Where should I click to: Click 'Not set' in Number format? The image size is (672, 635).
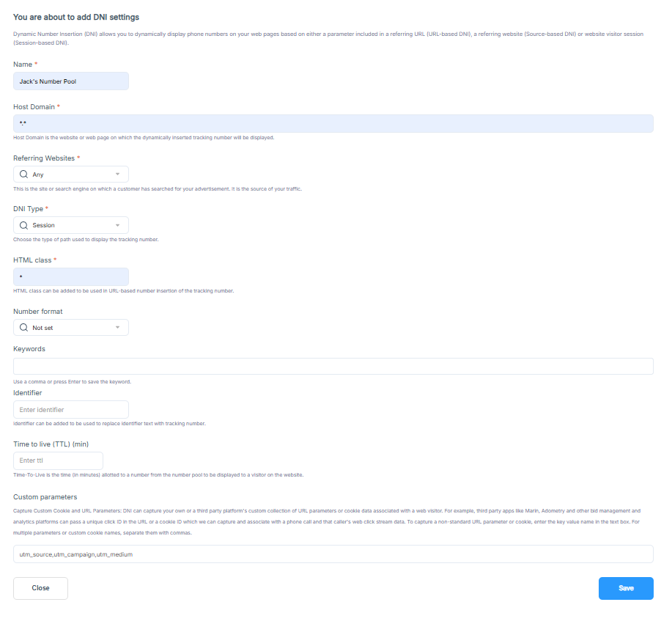click(43, 328)
